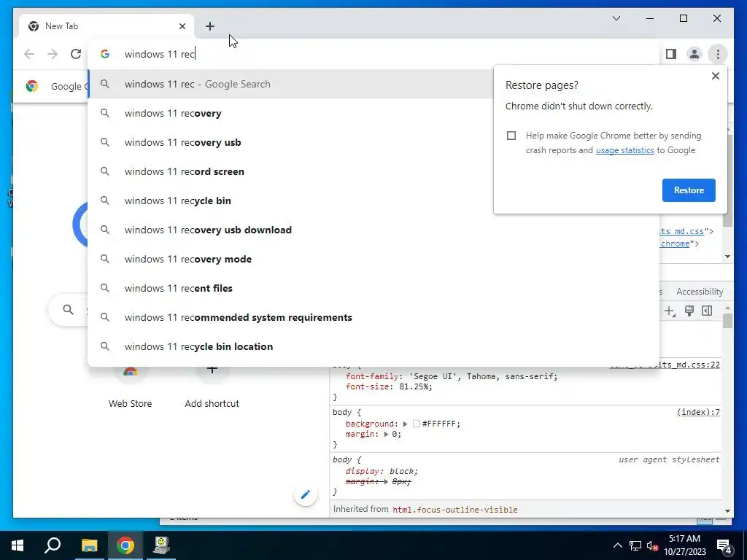This screenshot has height=560, width=747.
Task: Click the DevTools styles scroll down arrow
Action: pyautogui.click(x=727, y=511)
